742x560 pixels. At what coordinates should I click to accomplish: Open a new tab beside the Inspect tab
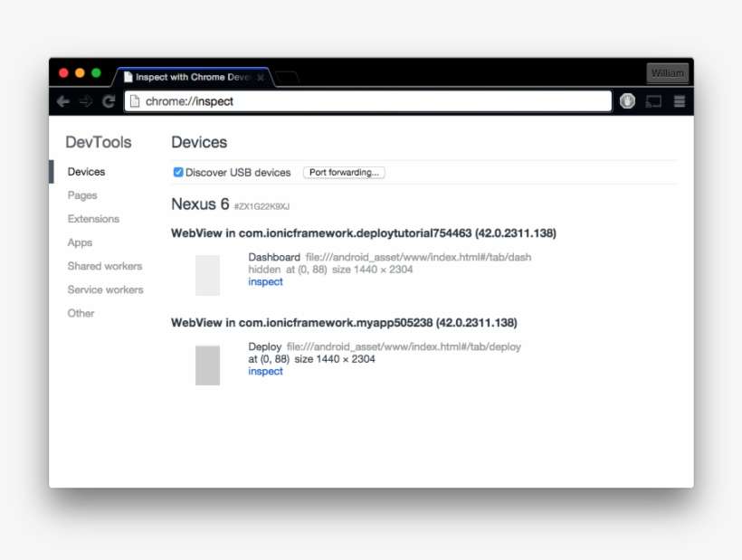point(286,78)
